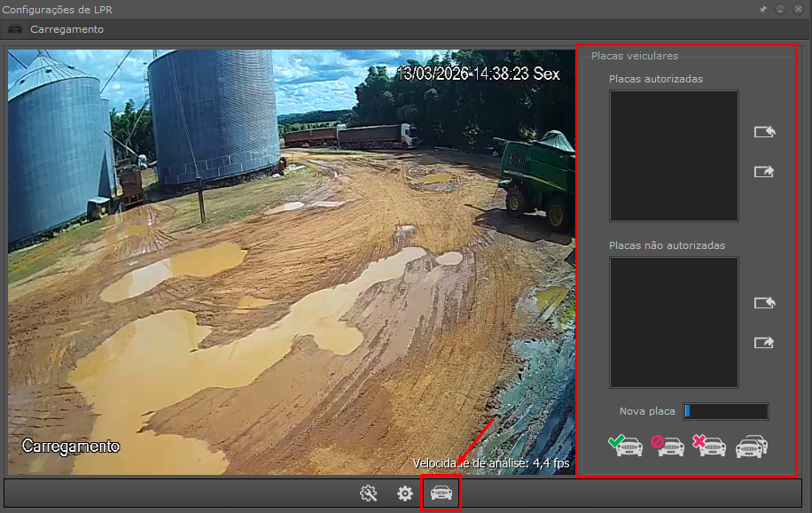Click the car icon with red prohibited sign
The height and width of the screenshot is (513, 812).
pos(668,446)
